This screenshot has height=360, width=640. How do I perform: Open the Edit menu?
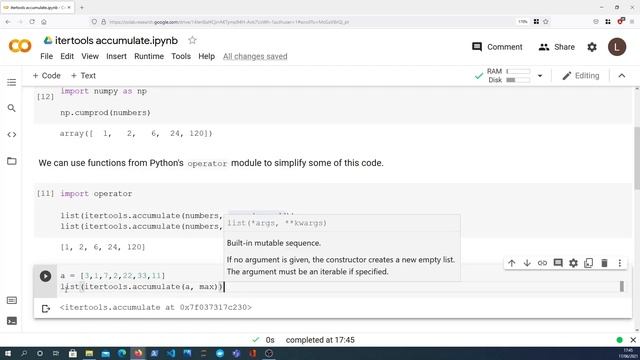click(x=67, y=56)
